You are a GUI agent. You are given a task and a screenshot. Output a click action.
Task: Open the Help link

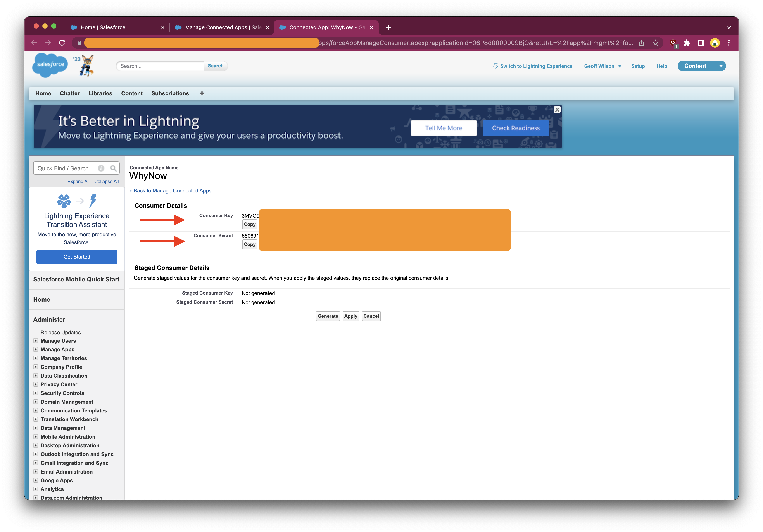662,66
